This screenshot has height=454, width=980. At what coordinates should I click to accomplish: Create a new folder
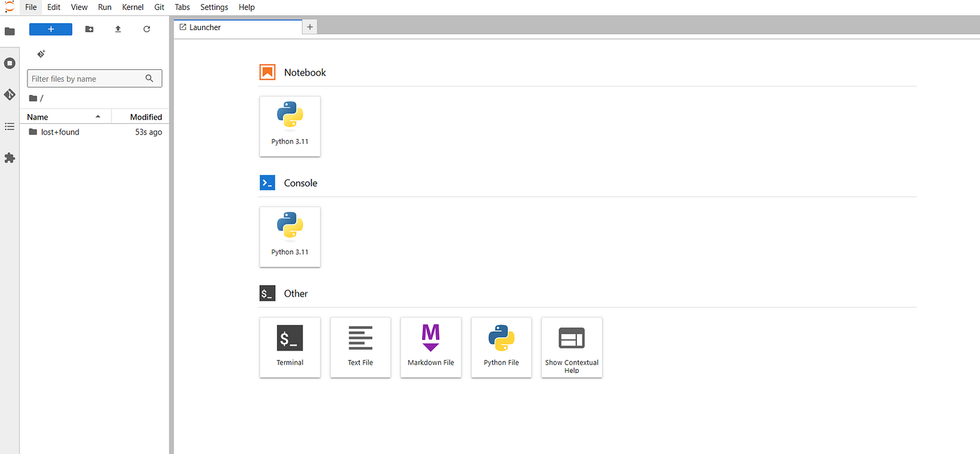89,29
